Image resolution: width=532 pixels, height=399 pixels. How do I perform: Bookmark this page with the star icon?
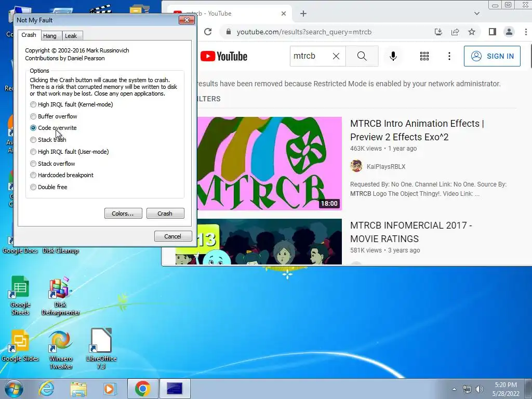coord(472,32)
